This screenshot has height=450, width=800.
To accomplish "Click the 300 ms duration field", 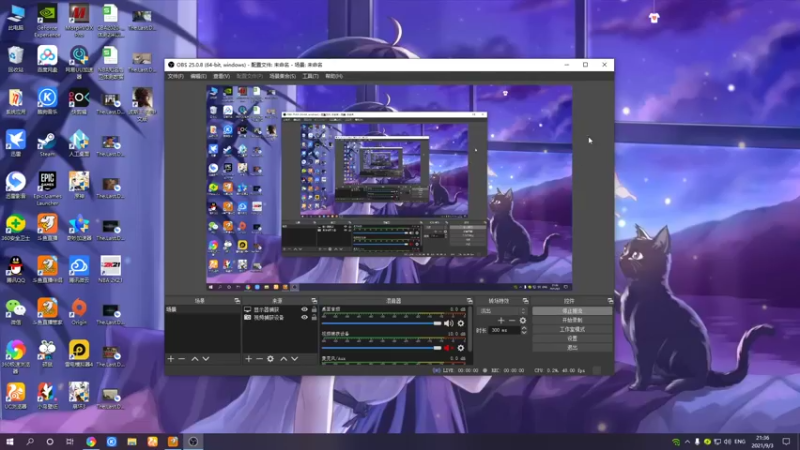I will pyautogui.click(x=505, y=330).
